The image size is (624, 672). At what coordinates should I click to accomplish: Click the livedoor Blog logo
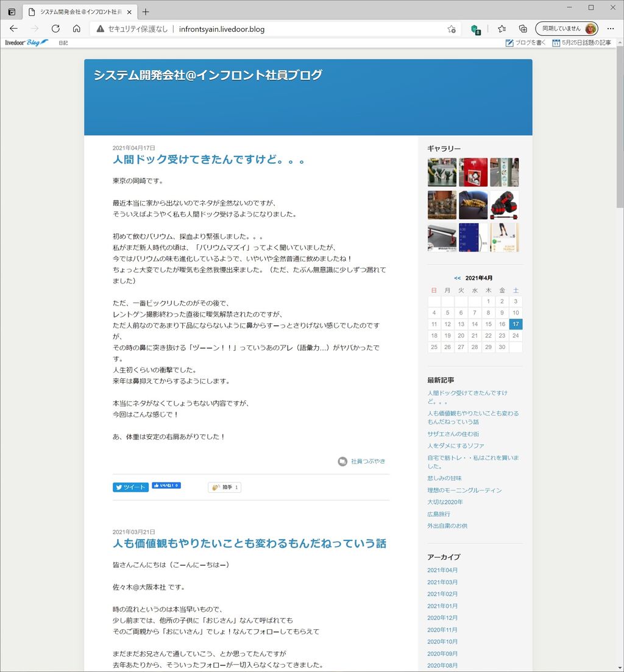coord(27,43)
